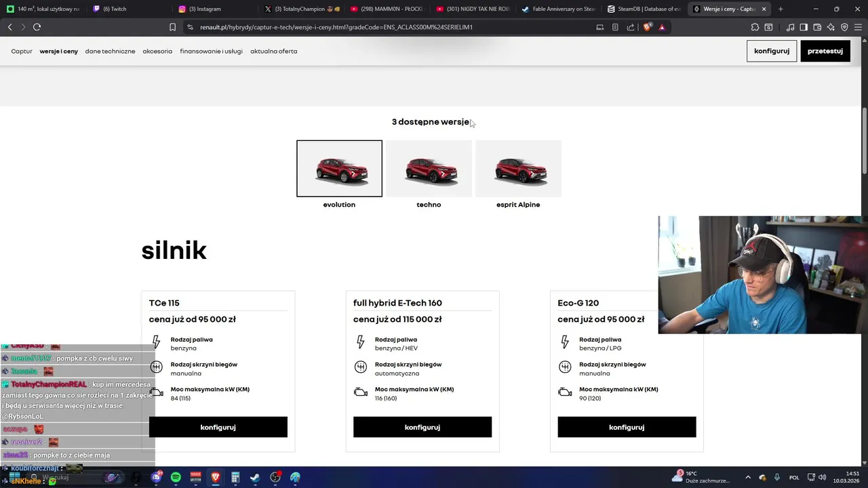Open Spotify from the taskbar

coord(176,477)
